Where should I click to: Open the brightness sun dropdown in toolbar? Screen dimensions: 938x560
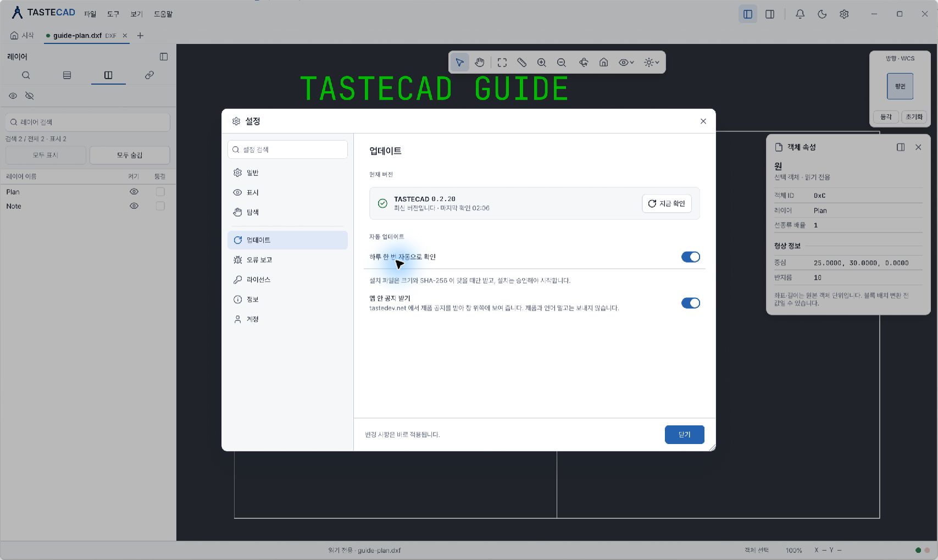(x=652, y=63)
